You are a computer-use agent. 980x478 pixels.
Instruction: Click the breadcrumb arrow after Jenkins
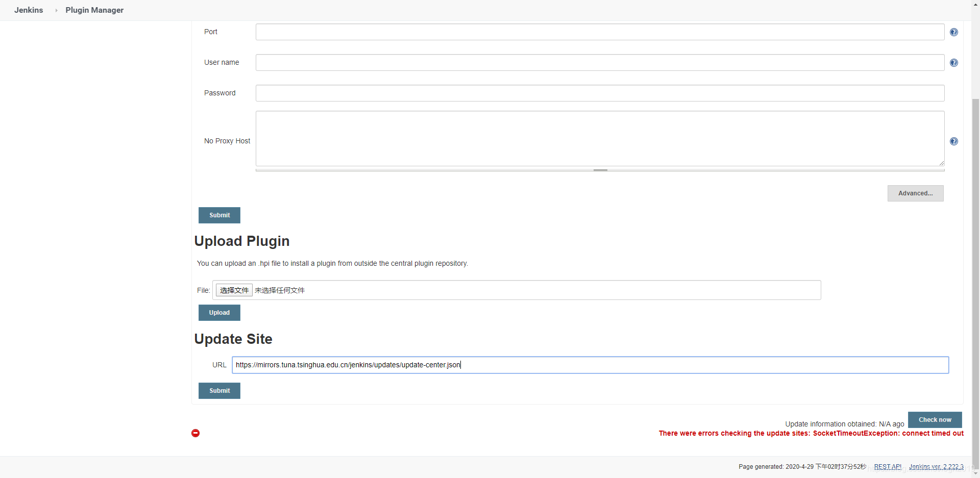pos(56,10)
